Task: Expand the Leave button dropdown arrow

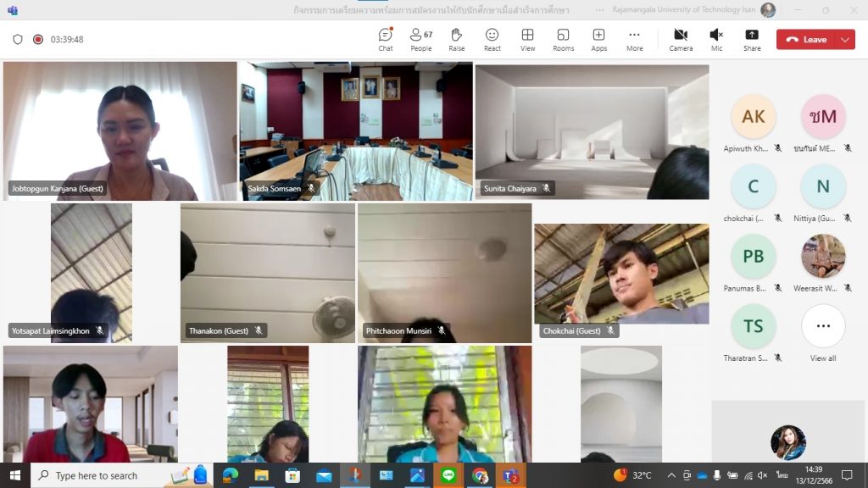Action: 845,39
